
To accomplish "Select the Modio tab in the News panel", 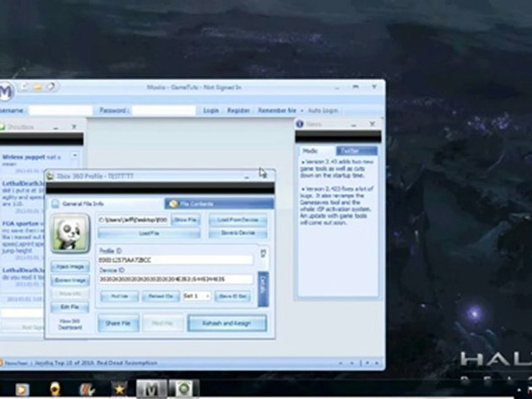I will coord(316,151).
